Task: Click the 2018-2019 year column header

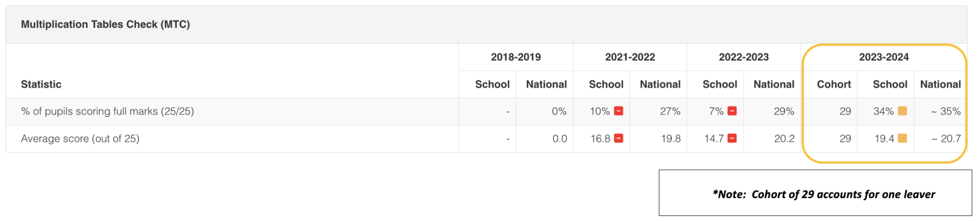Action: coord(516,57)
